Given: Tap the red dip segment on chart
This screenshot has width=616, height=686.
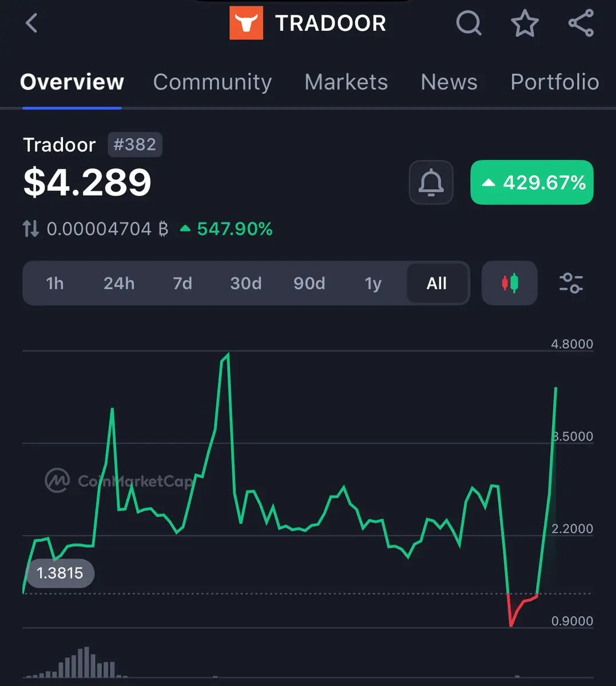Looking at the screenshot, I should point(522,609).
